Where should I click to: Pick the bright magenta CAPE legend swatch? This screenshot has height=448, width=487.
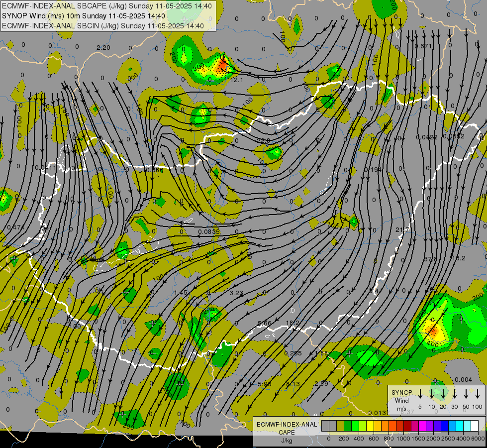[422, 426]
